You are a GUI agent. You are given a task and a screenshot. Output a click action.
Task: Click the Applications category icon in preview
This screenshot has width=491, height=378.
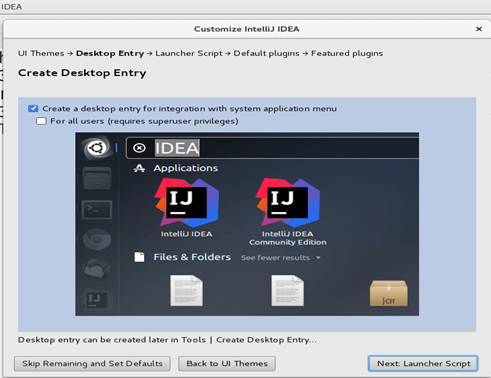point(139,168)
